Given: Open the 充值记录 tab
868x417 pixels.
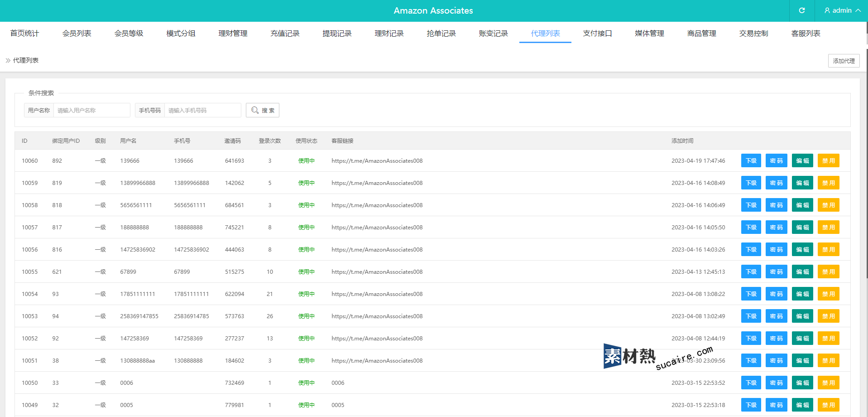Looking at the screenshot, I should pyautogui.click(x=285, y=33).
